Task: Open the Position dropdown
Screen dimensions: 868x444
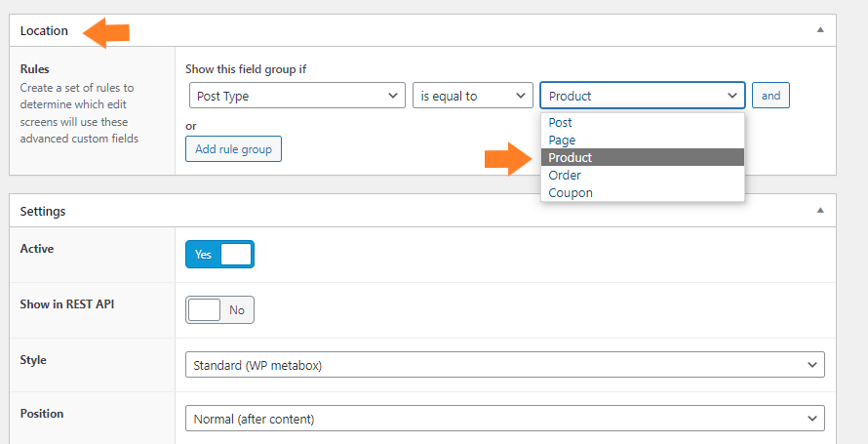Action: [x=505, y=419]
